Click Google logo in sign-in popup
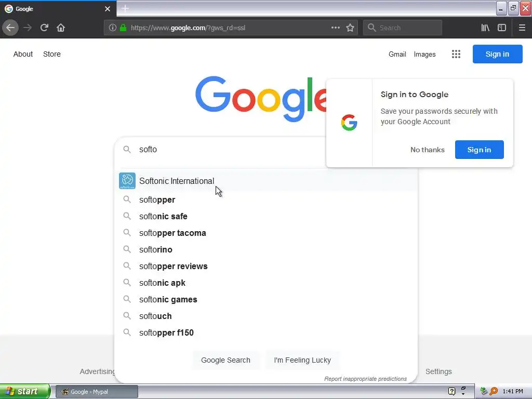This screenshot has height=399, width=532. coord(349,123)
